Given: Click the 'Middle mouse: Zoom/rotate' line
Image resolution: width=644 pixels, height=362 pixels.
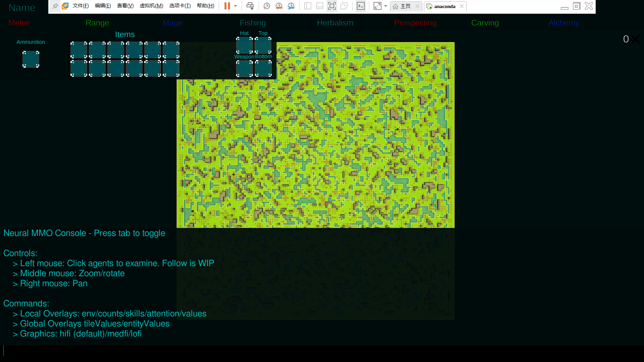Looking at the screenshot, I should click(69, 274).
